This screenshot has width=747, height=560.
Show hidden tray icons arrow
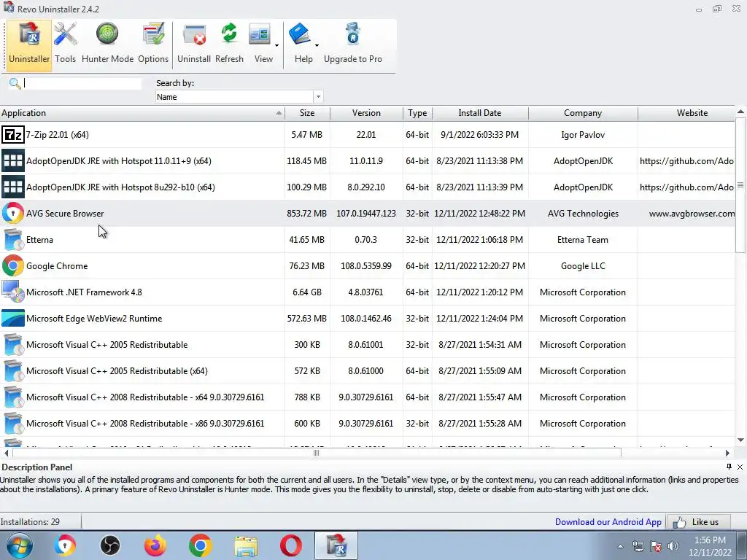(620, 547)
